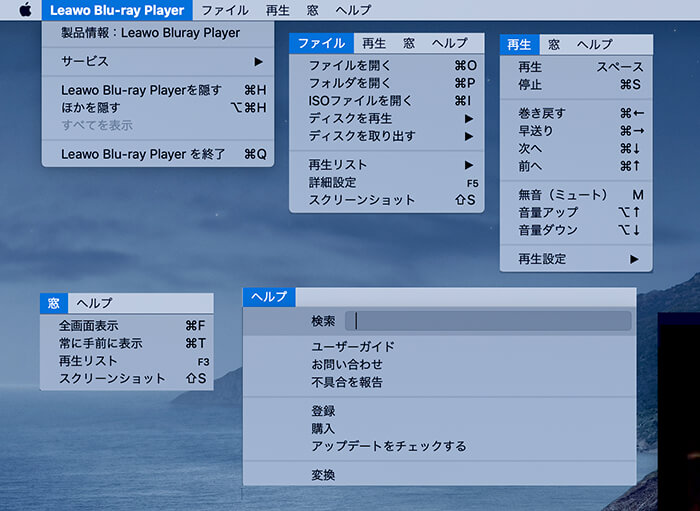Image resolution: width=700 pixels, height=511 pixels.
Task: Choose 音量アップ
Action: 576,212
